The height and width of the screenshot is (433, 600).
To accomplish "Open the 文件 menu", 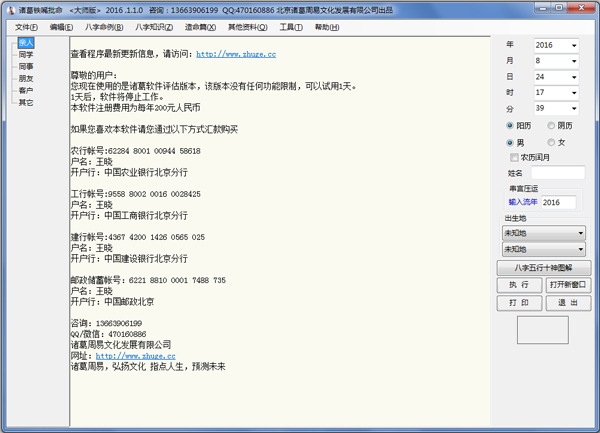I will click(x=26, y=27).
